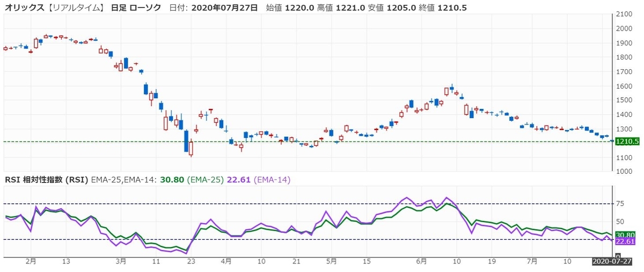Screen dimensions: 644x272
Task: Click the 11 date label on time axis
Action: click(x=156, y=261)
